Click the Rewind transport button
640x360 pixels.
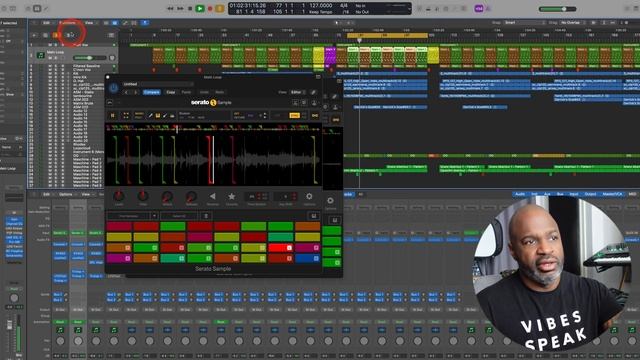pyautogui.click(x=170, y=8)
